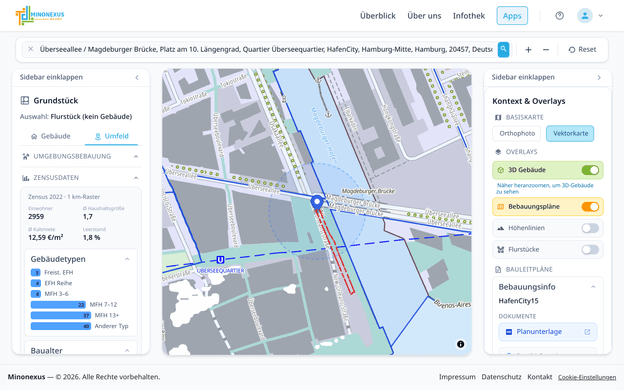This screenshot has height=390, width=624.
Task: Enable the Flurstücke overlay switch
Action: tap(590, 250)
